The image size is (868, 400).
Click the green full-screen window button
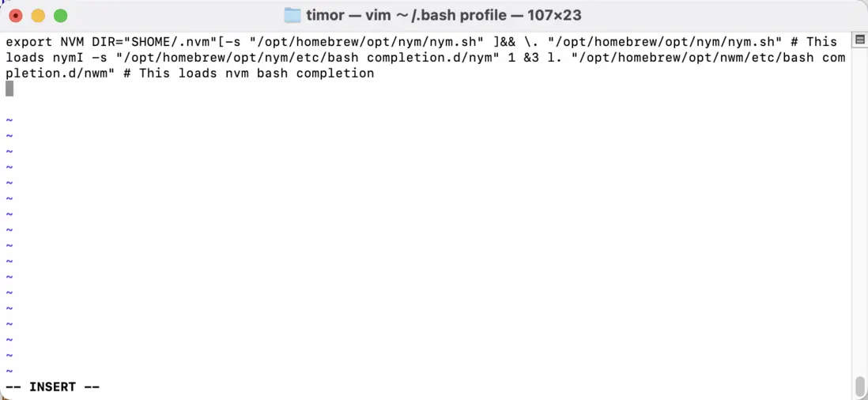pos(61,16)
